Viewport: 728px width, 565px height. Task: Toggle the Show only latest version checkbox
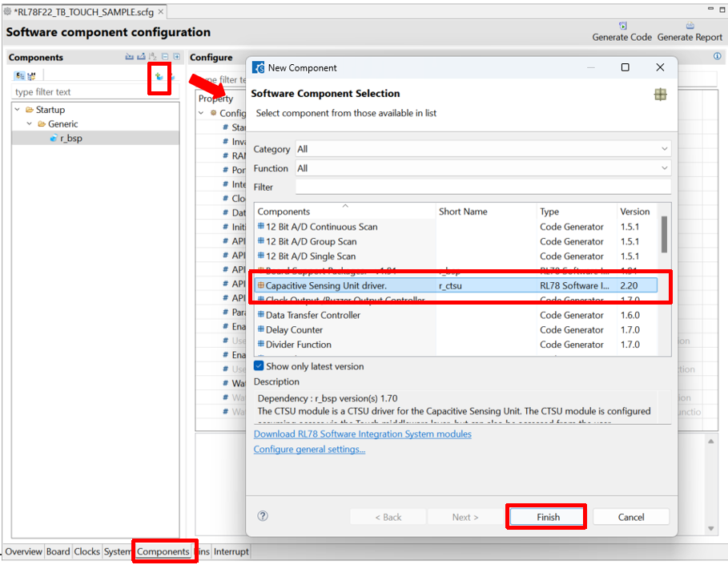(259, 365)
